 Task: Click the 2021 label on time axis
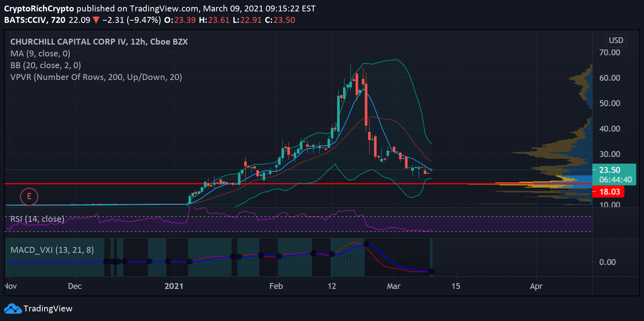pos(174,286)
